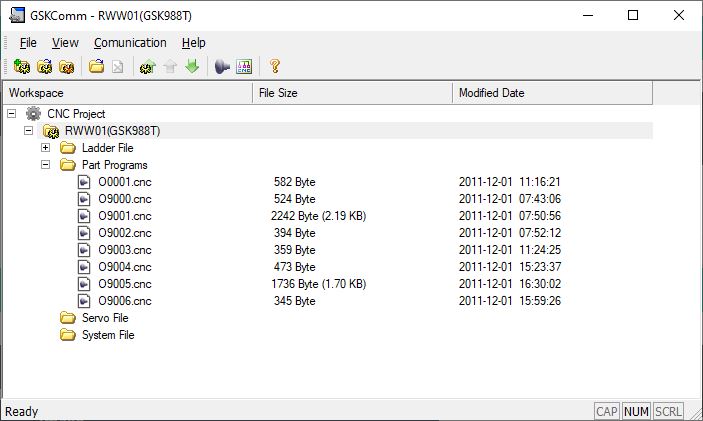Select the O9003.cnc file name
This screenshot has height=421, width=703.
pyautogui.click(x=125, y=250)
